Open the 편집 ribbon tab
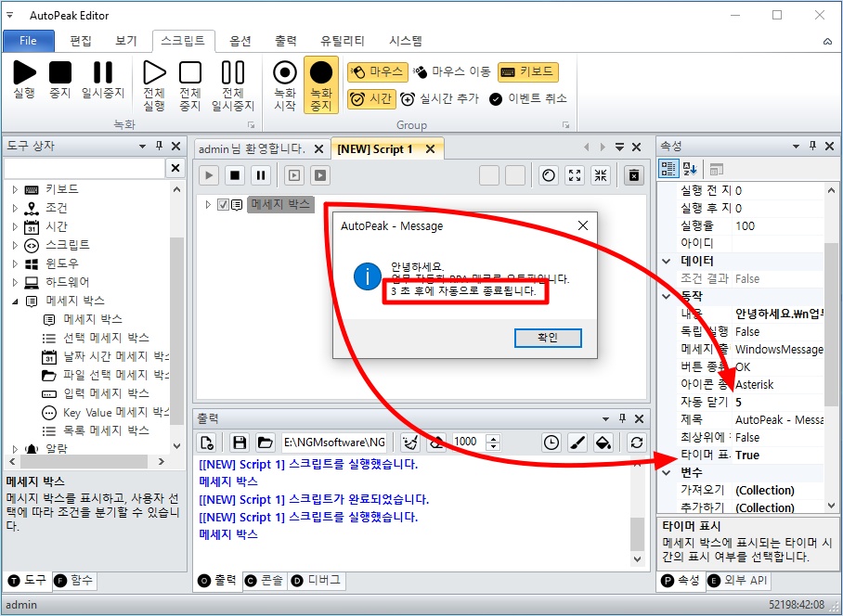This screenshot has height=616, width=843. pos(81,41)
